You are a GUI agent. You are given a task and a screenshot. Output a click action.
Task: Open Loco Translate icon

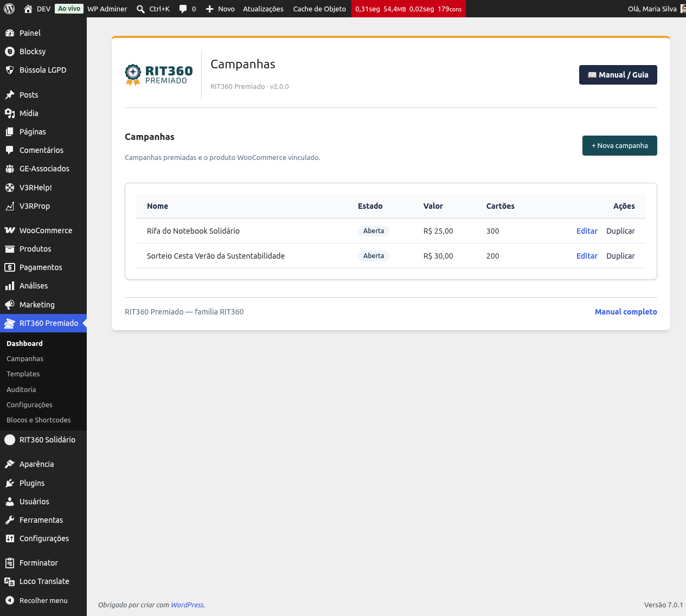click(10, 581)
